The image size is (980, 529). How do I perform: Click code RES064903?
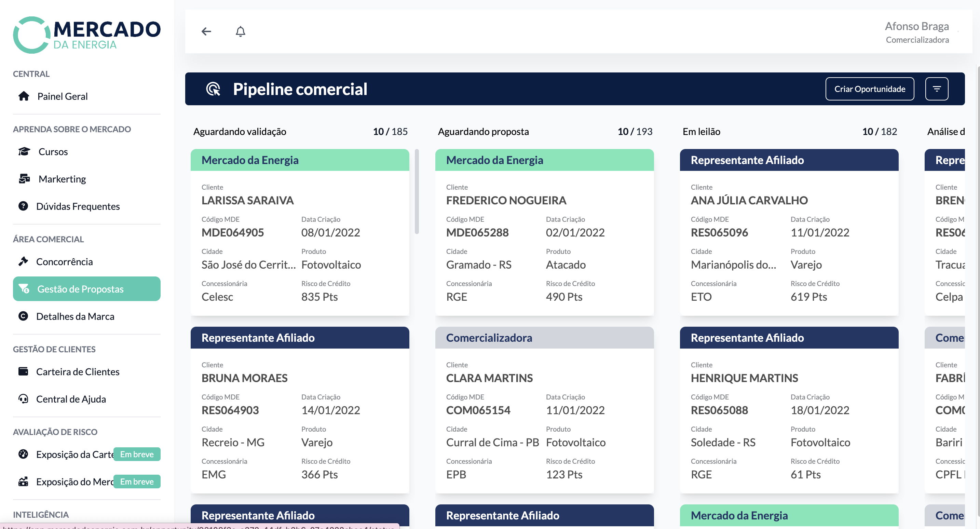click(230, 410)
